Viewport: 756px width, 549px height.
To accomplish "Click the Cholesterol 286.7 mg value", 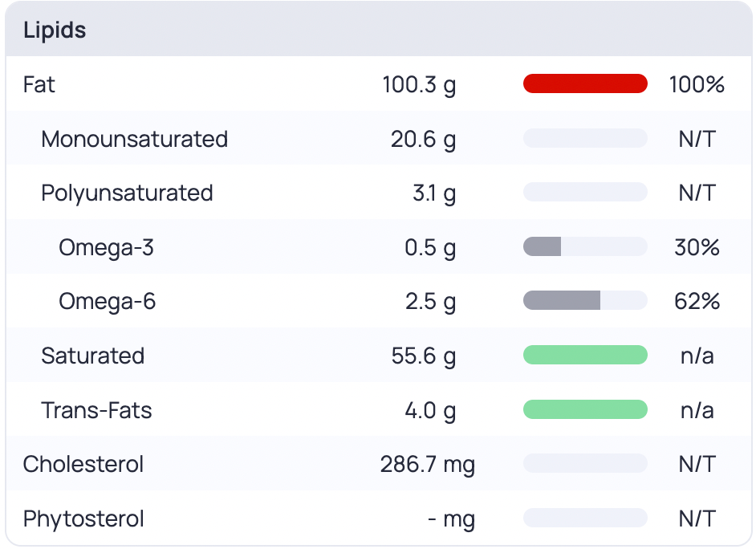I will (427, 464).
